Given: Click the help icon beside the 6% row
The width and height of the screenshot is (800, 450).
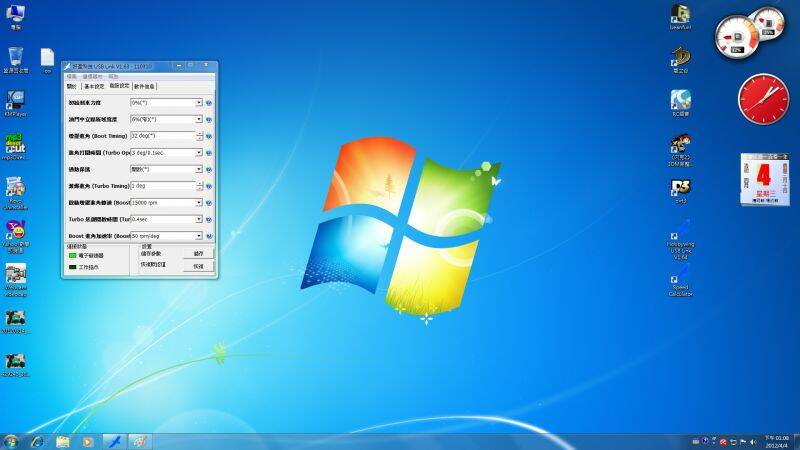Looking at the screenshot, I should click(209, 119).
